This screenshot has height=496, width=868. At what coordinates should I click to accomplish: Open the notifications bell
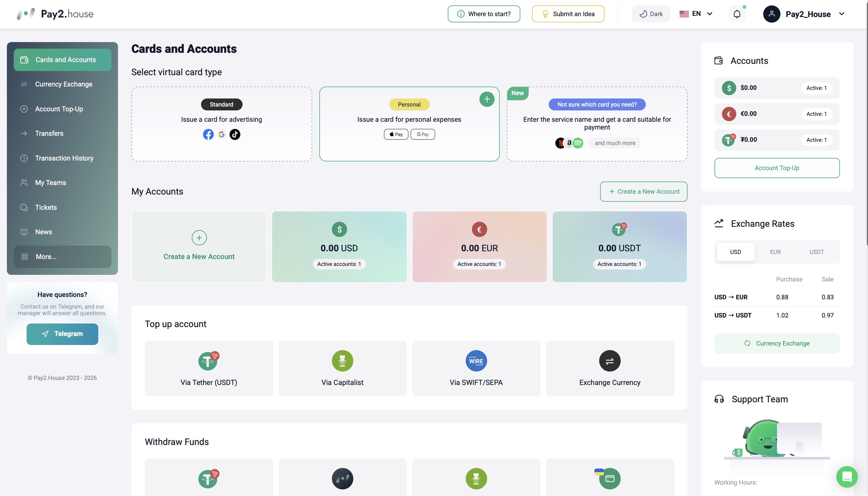coord(737,14)
